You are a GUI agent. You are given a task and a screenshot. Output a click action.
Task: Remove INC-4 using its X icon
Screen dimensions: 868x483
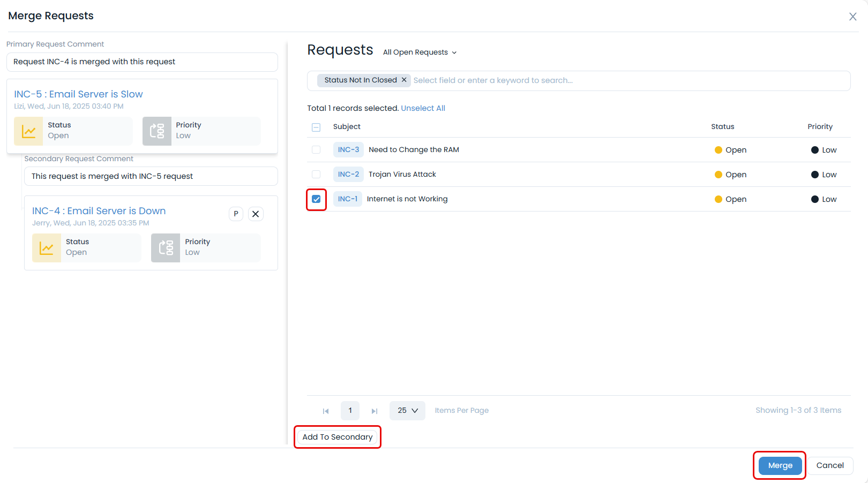(x=256, y=213)
